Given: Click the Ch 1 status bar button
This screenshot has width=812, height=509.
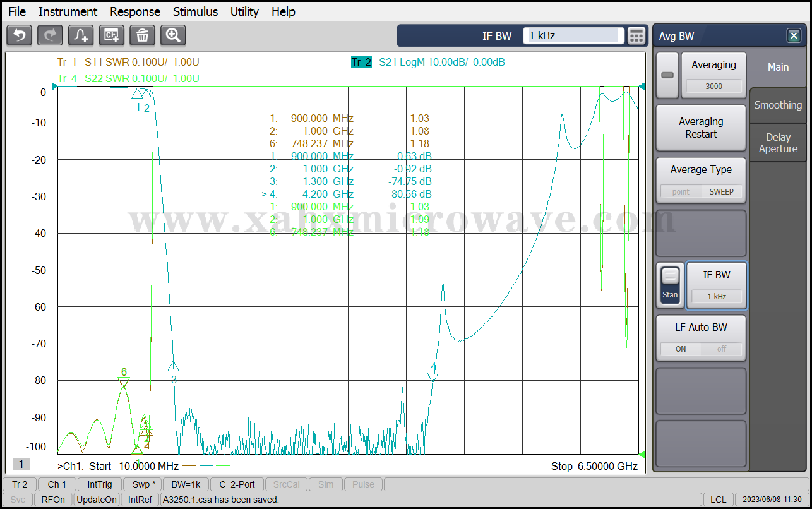Looking at the screenshot, I should click(x=57, y=484).
